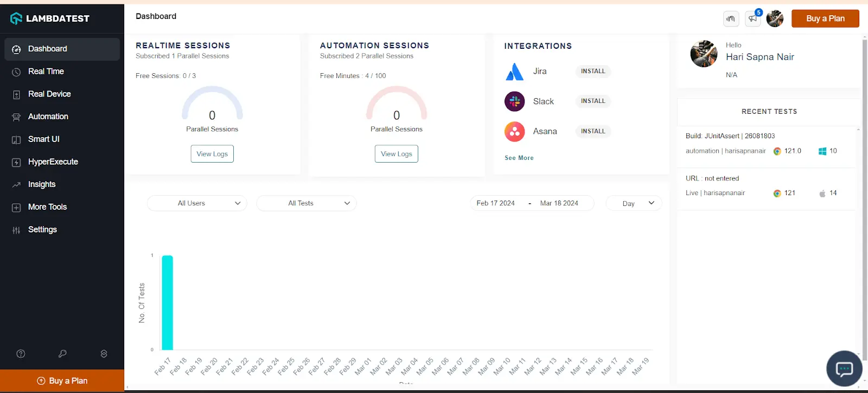868x393 pixels.
Task: Open the URL : not entered test
Action: (x=712, y=178)
